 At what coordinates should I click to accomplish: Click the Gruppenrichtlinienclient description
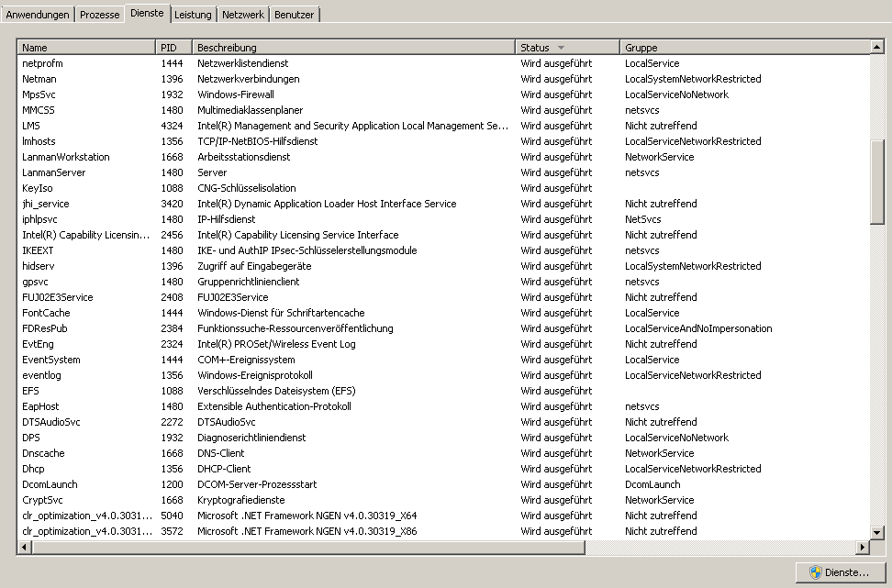(x=248, y=282)
